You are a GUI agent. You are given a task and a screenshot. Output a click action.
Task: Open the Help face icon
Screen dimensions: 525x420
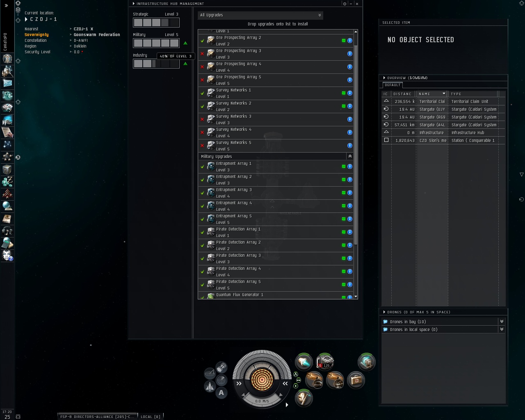point(7,256)
